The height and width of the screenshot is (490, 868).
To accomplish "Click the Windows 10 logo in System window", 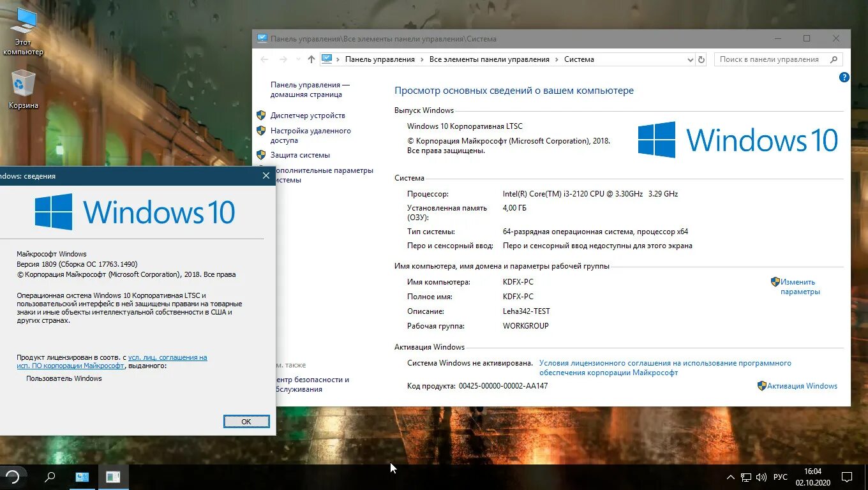I will (738, 140).
